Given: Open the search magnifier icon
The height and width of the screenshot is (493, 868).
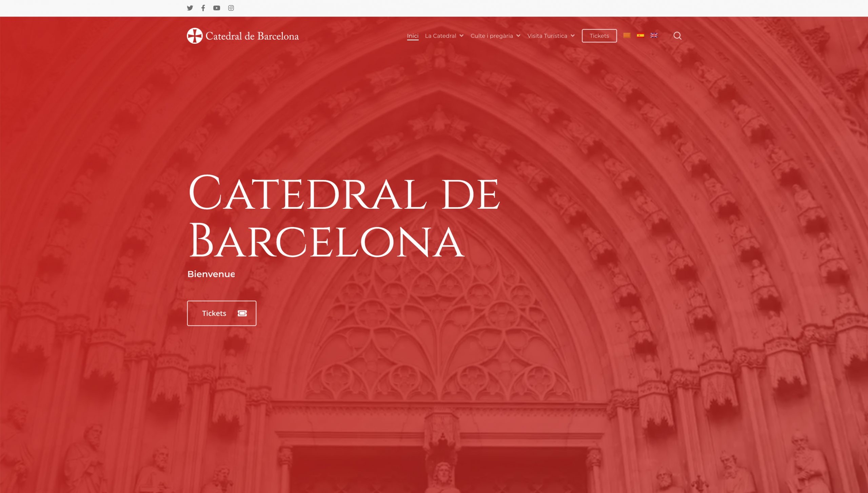Looking at the screenshot, I should [677, 36].
